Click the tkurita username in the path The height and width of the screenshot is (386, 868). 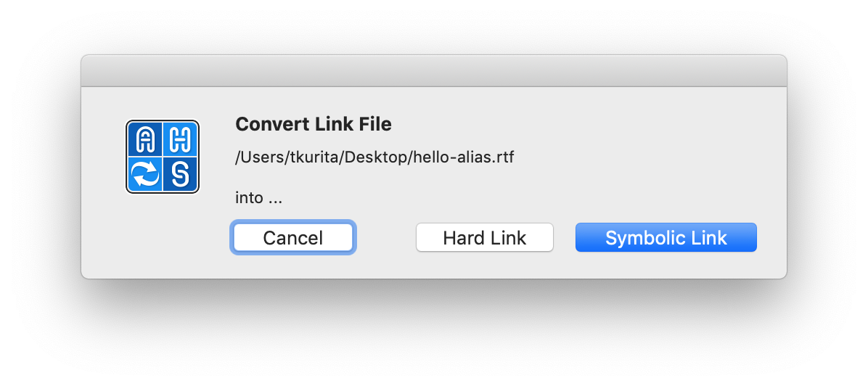coord(314,157)
